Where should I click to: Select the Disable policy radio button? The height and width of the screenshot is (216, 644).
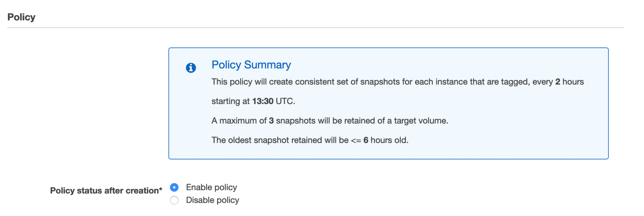[174, 200]
